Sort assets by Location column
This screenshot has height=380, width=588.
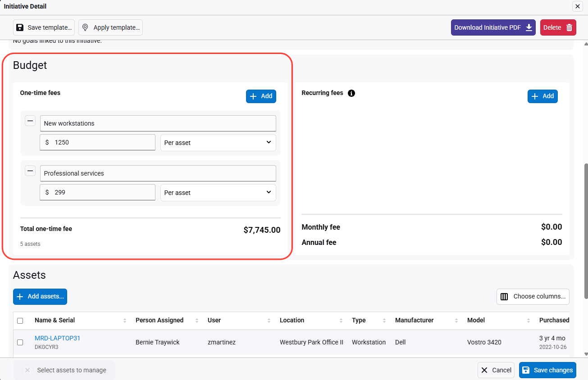pyautogui.click(x=292, y=320)
